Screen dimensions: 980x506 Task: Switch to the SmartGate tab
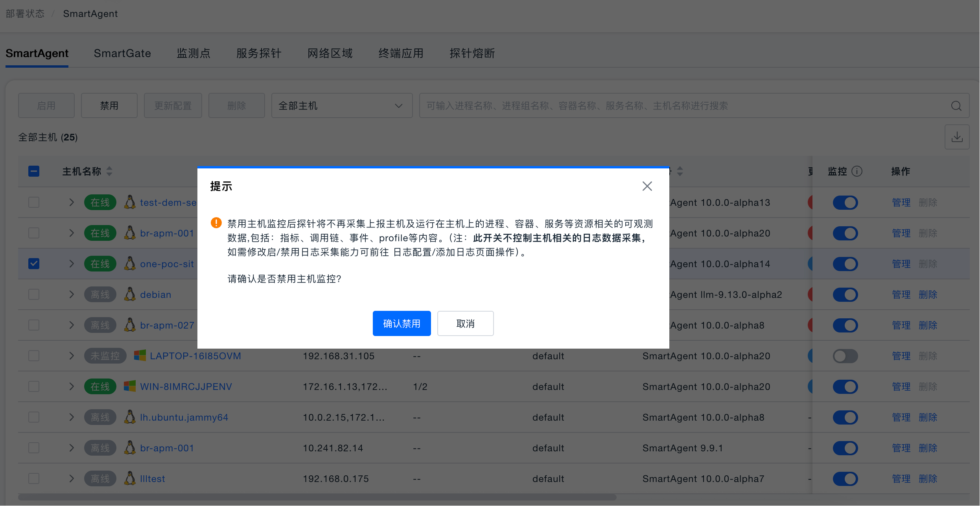point(122,53)
